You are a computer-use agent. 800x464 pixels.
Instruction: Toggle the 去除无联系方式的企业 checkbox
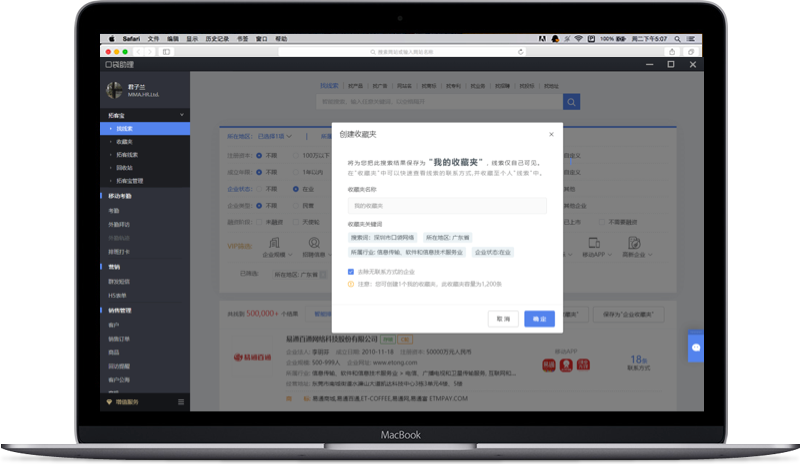point(350,271)
